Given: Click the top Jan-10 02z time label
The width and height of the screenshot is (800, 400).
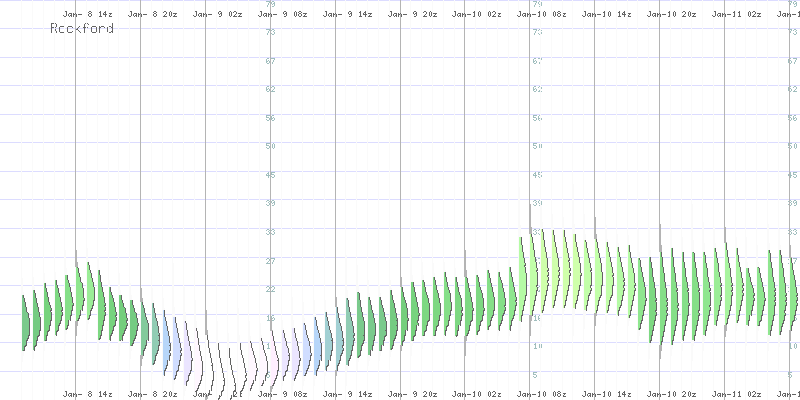Looking at the screenshot, I should (476, 15).
